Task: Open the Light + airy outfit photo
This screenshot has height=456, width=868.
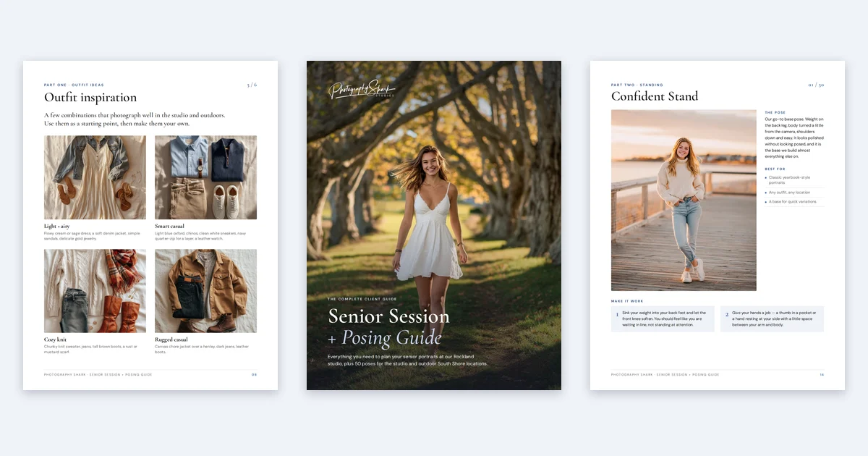Action: click(95, 177)
